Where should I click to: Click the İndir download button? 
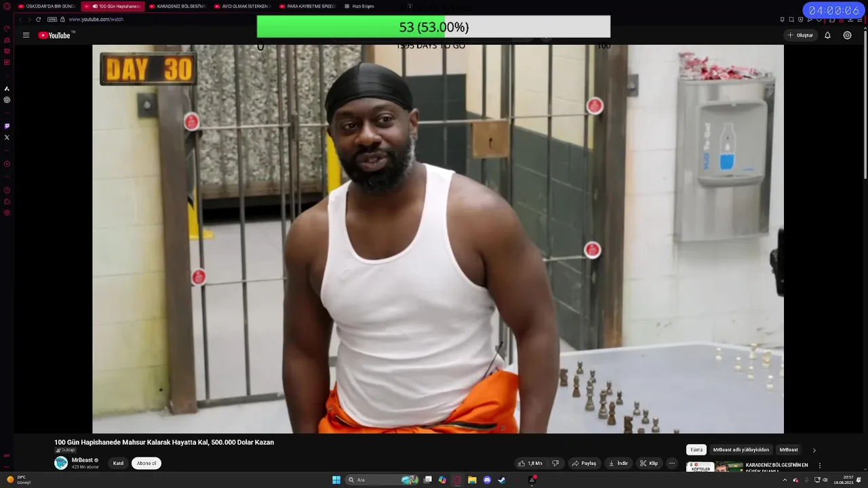pyautogui.click(x=618, y=464)
